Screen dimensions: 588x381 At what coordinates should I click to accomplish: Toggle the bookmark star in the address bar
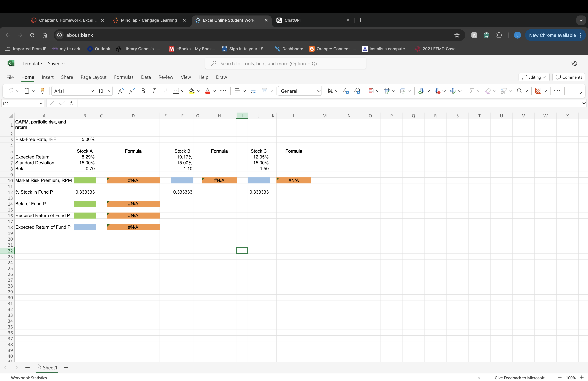[457, 35]
